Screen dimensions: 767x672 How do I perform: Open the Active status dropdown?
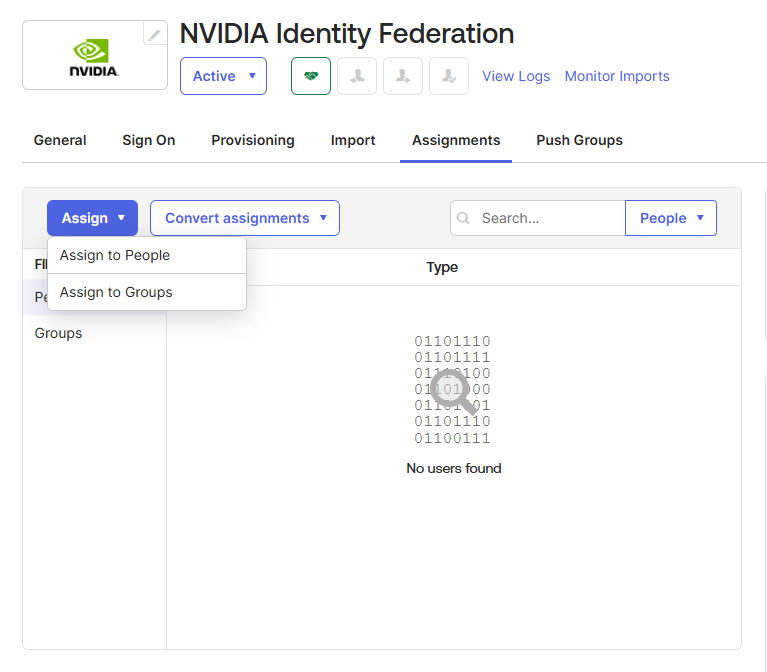click(x=224, y=76)
